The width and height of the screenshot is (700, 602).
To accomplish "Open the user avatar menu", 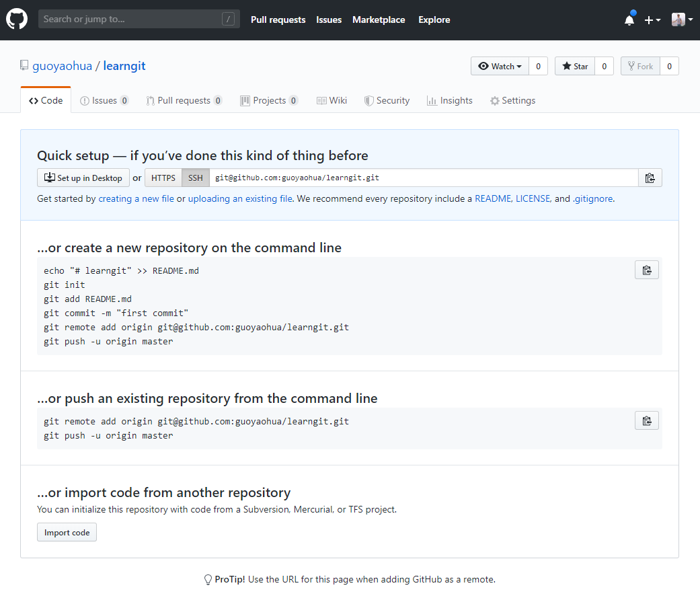I will click(681, 20).
